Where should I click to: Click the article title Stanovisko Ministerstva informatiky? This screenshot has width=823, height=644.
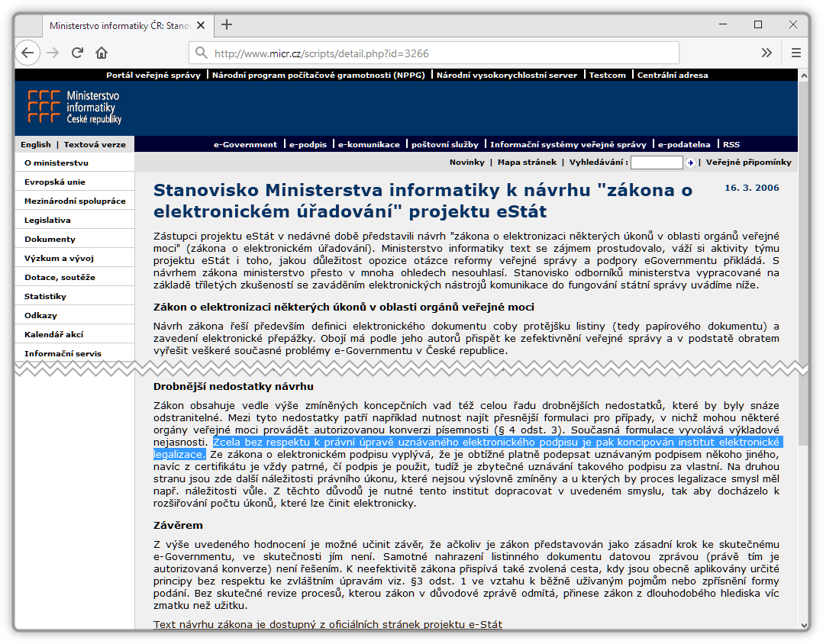(423, 201)
